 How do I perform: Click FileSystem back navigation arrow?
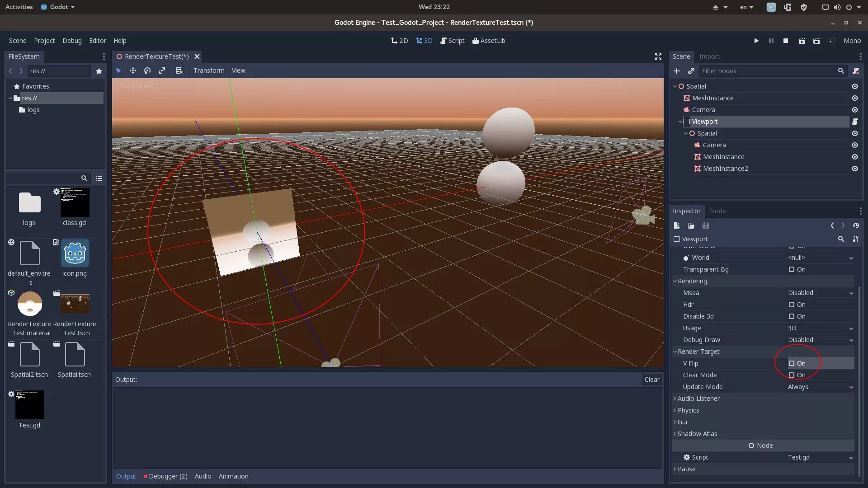point(10,71)
